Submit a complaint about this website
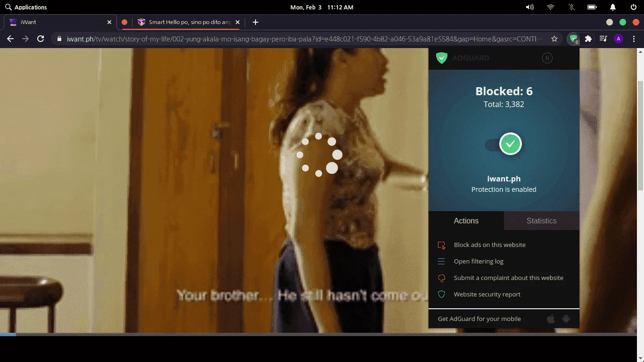Screen dimensions: 644x362 pyautogui.click(x=509, y=278)
